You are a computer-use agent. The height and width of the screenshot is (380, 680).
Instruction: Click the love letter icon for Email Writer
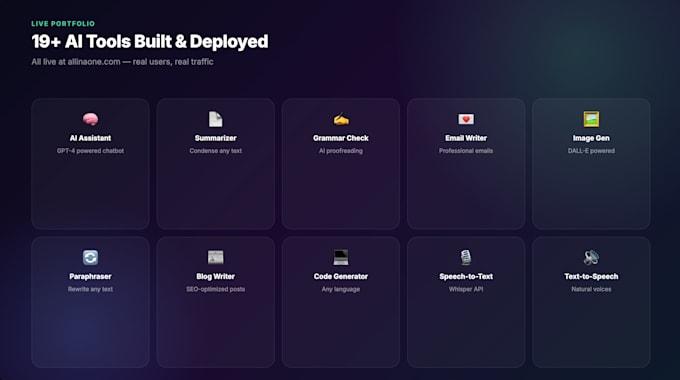(466, 119)
